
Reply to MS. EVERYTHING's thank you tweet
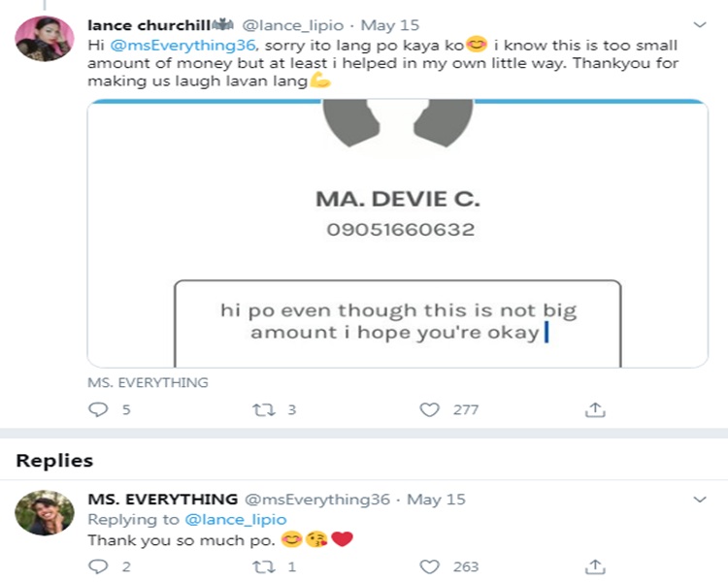pyautogui.click(x=98, y=566)
